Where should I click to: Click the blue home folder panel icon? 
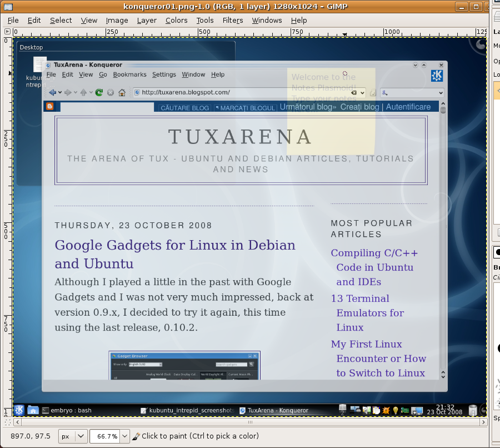click(33, 410)
